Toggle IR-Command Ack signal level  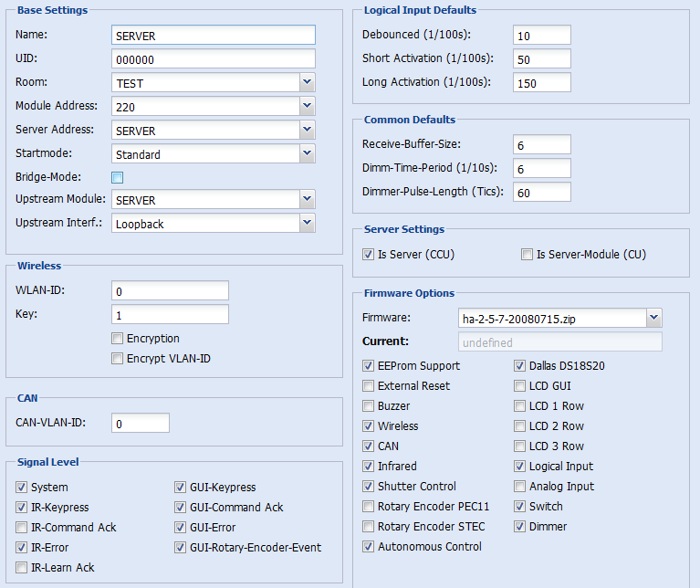coord(21,527)
